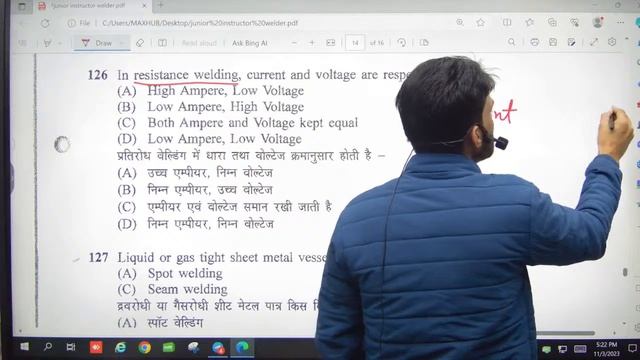Open the Favorites list
The height and width of the screenshot is (360, 640).
click(529, 22)
